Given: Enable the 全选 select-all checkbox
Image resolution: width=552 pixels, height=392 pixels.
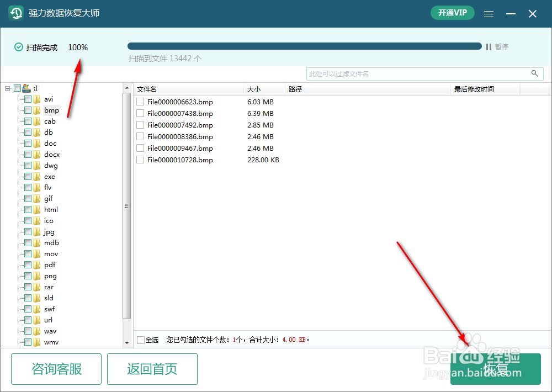Looking at the screenshot, I should [141, 340].
